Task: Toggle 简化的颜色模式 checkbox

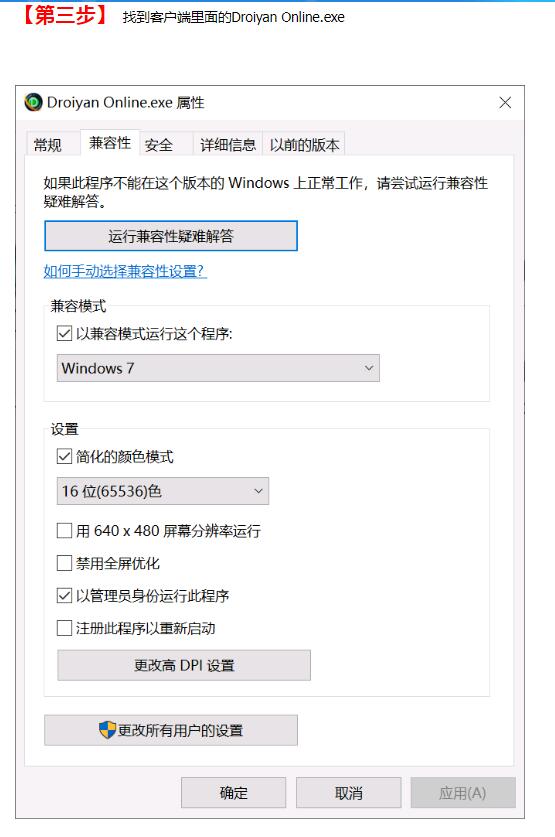Action: tap(64, 457)
